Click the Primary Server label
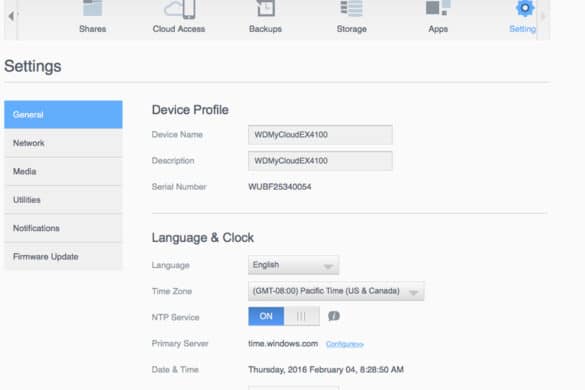This screenshot has width=585, height=390. (x=180, y=343)
